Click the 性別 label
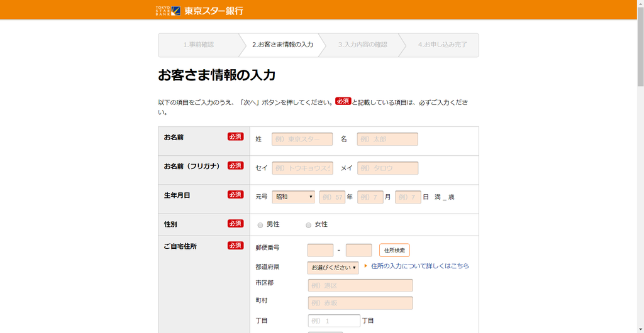The height and width of the screenshot is (333, 644). pos(170,224)
